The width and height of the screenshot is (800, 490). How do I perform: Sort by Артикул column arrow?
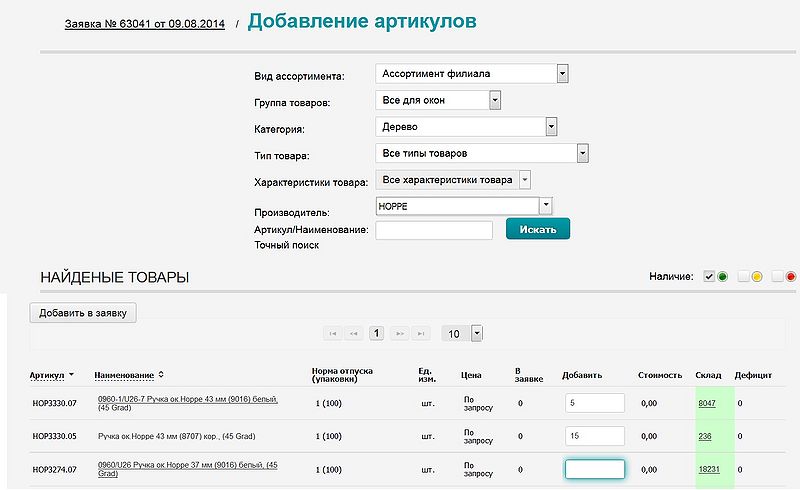pyautogui.click(x=72, y=375)
